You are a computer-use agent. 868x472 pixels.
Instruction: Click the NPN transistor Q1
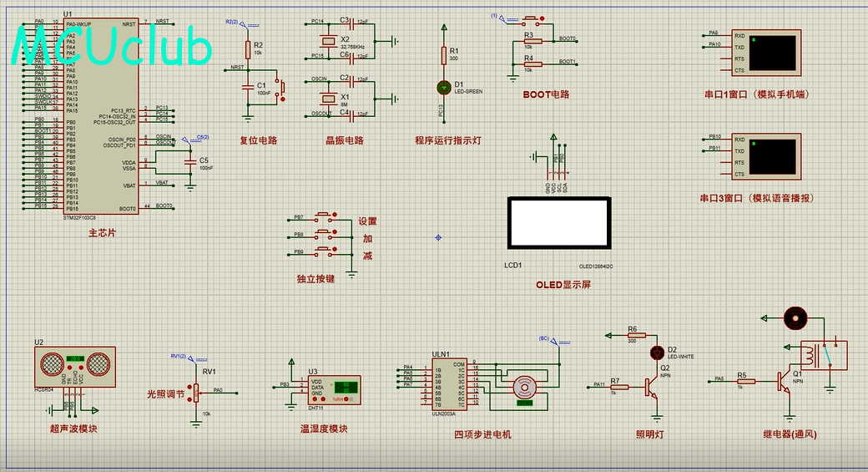coord(784,383)
